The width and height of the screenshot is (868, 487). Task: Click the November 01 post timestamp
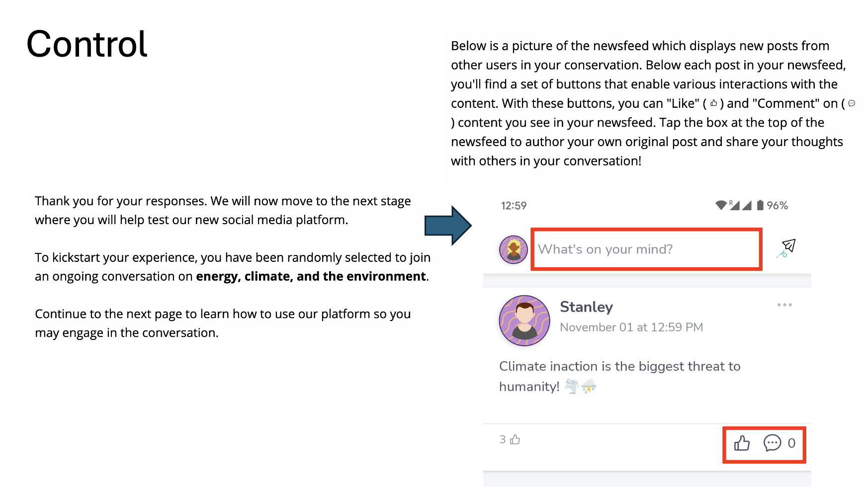click(631, 327)
